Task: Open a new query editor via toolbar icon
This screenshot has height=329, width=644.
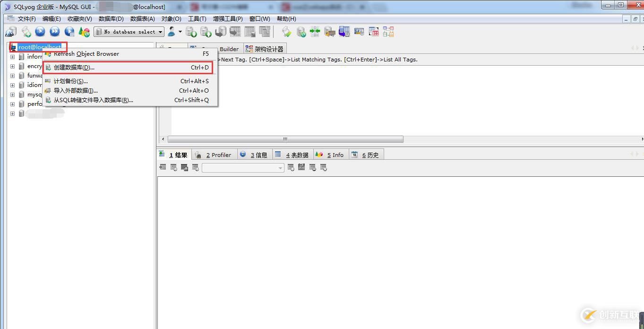Action: pyautogui.click(x=26, y=32)
